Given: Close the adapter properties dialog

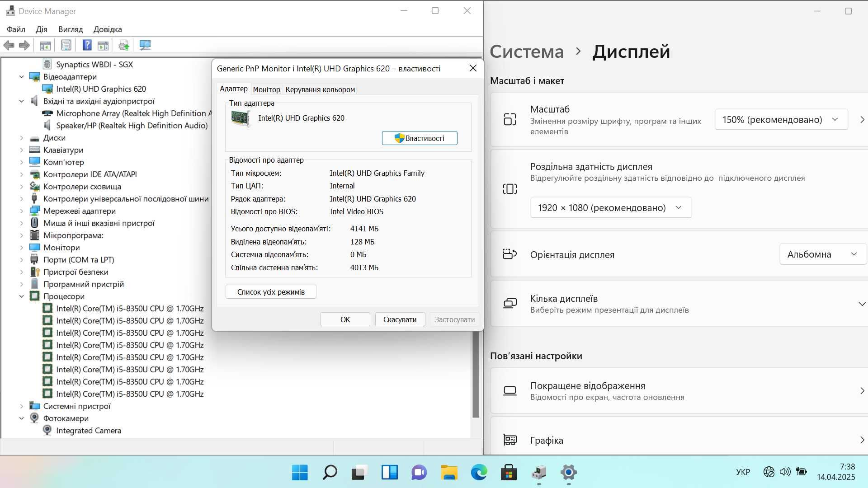Looking at the screenshot, I should coord(473,68).
